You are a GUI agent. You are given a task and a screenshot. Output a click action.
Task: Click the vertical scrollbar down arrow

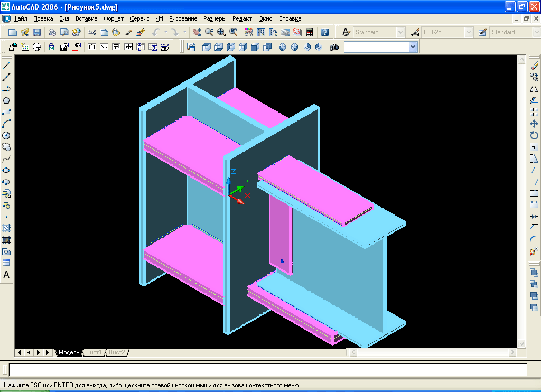coord(521,344)
